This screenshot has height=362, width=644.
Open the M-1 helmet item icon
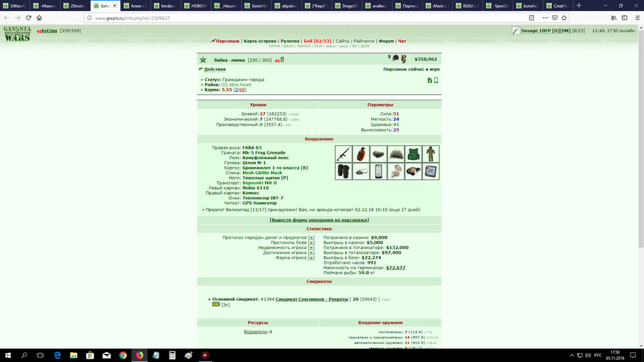click(x=395, y=154)
